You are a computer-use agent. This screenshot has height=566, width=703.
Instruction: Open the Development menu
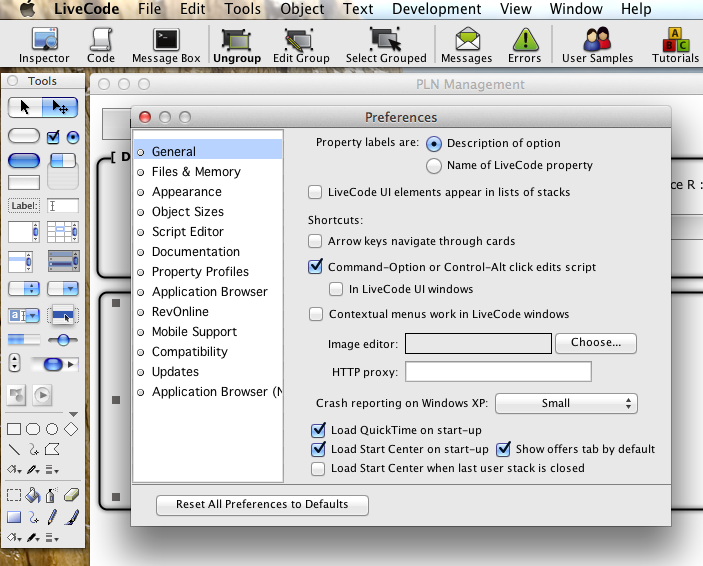[435, 9]
